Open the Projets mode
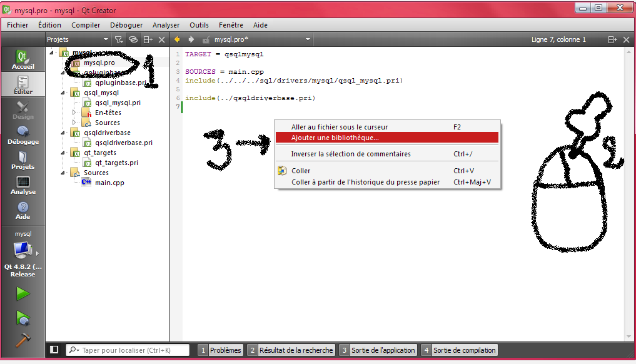Screen dimensions: 636x364 click(23, 160)
